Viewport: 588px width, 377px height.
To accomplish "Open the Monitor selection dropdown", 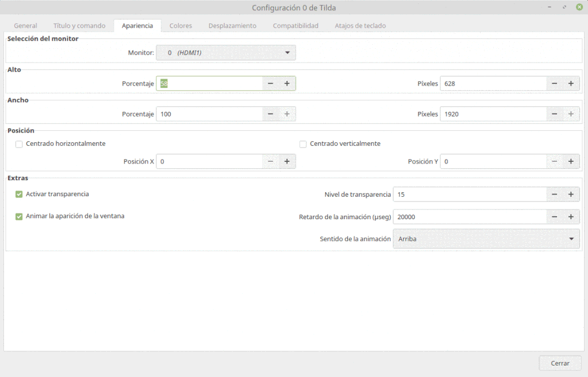I will [226, 52].
